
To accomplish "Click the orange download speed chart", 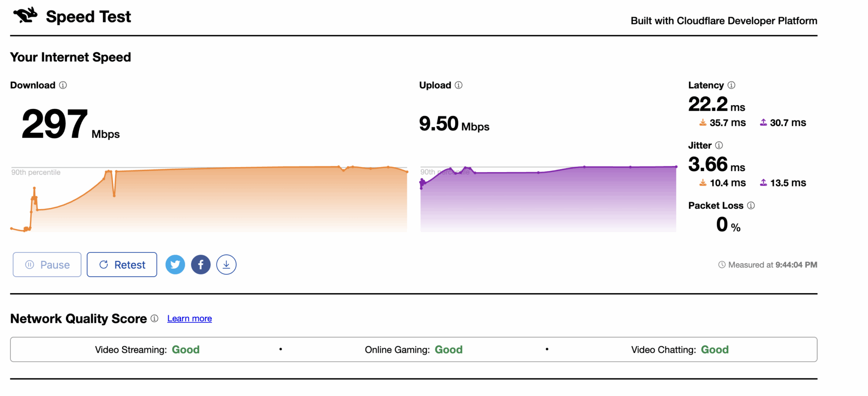I will coord(209,199).
